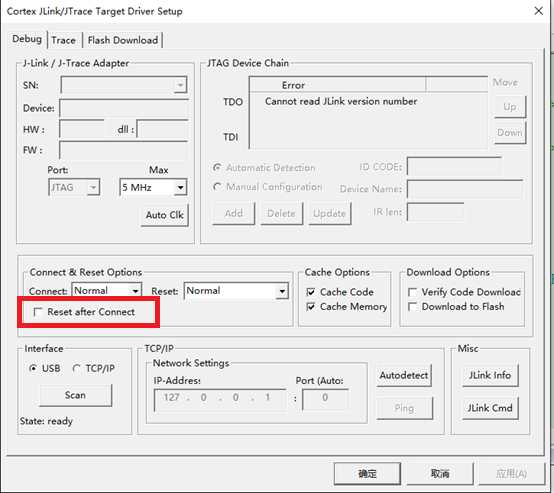Open the Flash Download tab

pyautogui.click(x=123, y=40)
